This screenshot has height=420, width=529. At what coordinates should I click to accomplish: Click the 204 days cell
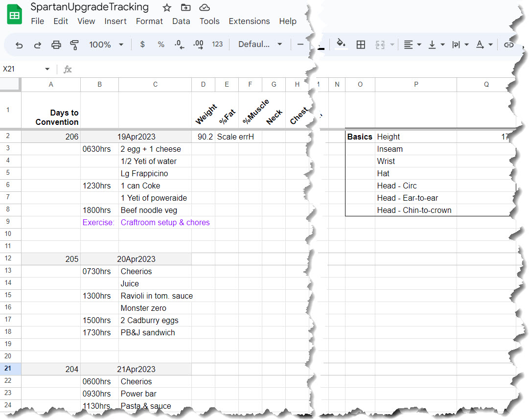(51, 369)
